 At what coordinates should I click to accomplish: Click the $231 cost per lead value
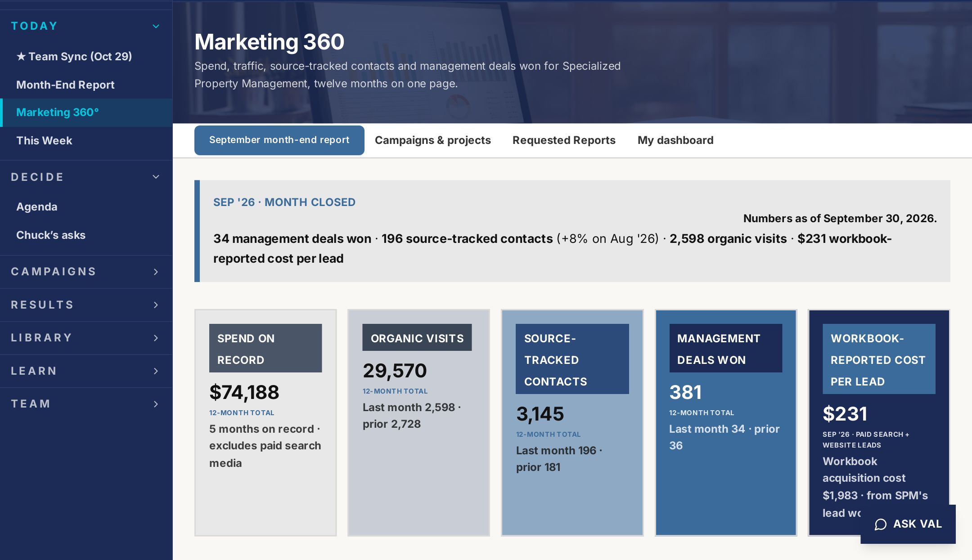pos(845,413)
